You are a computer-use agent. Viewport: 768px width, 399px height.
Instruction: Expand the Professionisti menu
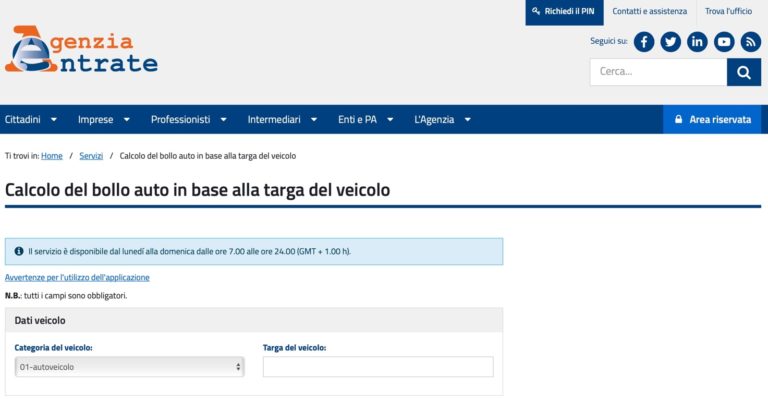point(189,119)
